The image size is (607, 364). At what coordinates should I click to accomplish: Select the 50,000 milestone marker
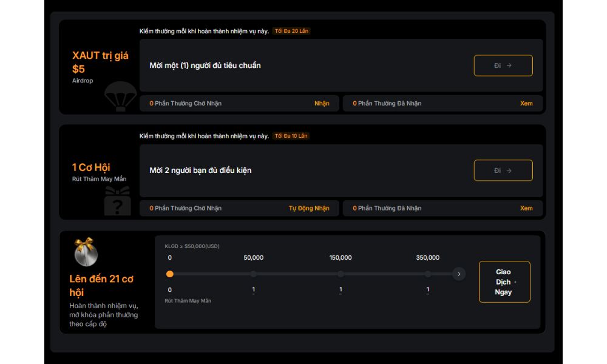coord(253,274)
